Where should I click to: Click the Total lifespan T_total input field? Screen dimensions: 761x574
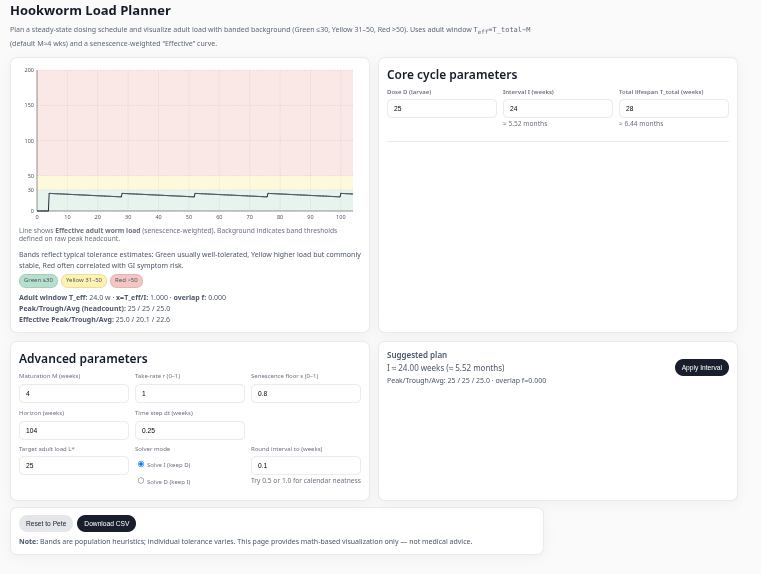click(673, 108)
